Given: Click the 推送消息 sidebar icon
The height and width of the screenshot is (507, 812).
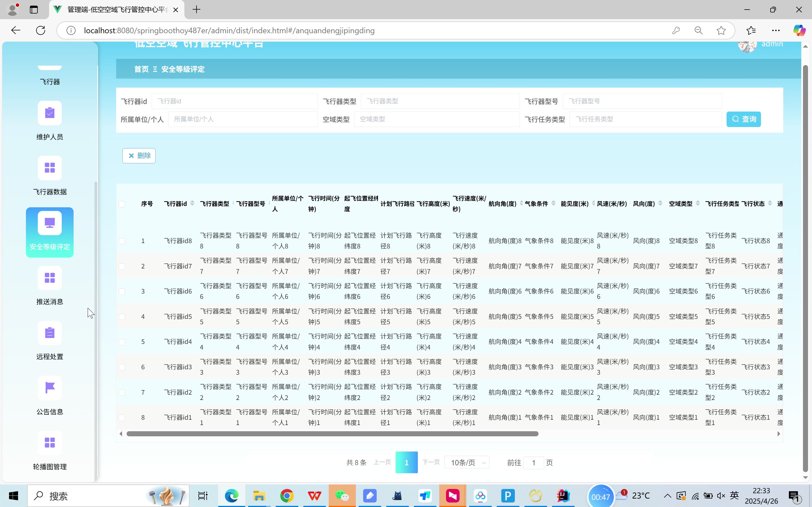Looking at the screenshot, I should click(50, 278).
